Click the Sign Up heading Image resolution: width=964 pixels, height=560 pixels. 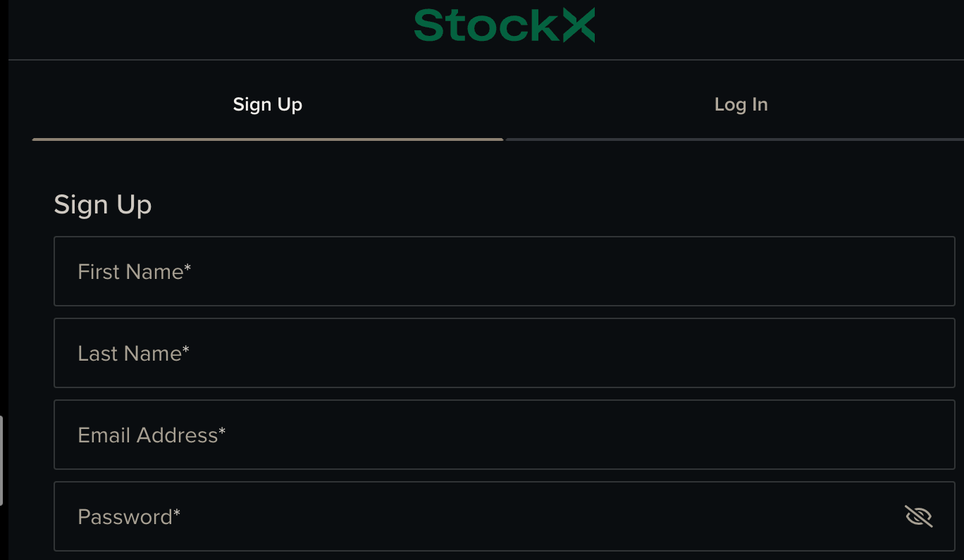102,204
